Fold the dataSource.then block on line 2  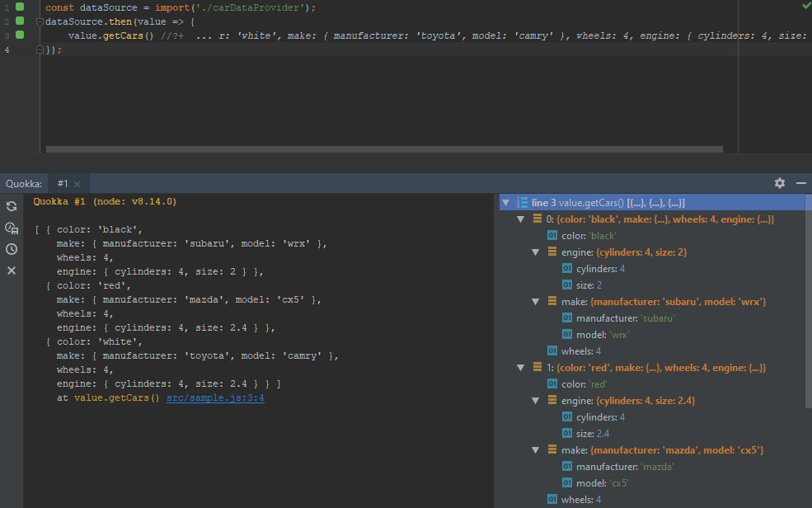coord(39,21)
